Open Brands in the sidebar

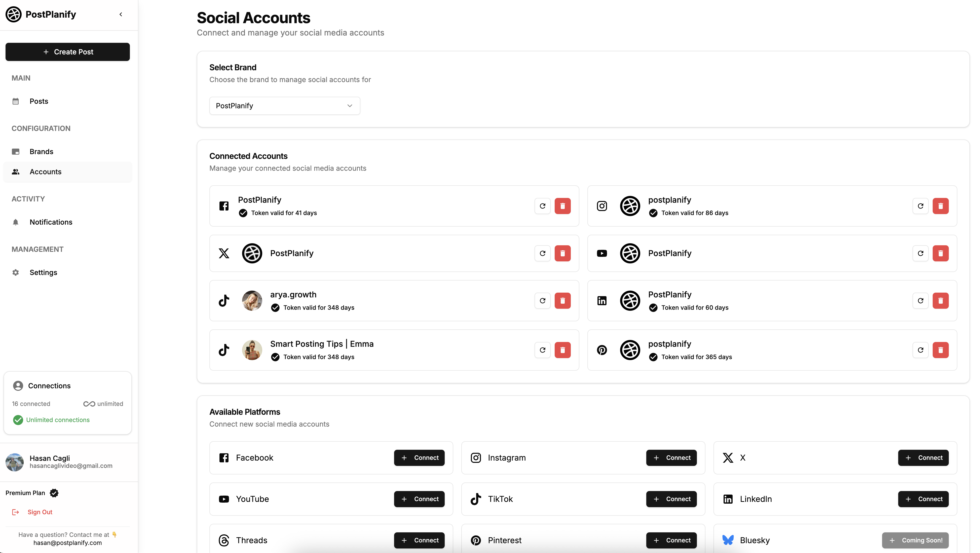coord(68,152)
